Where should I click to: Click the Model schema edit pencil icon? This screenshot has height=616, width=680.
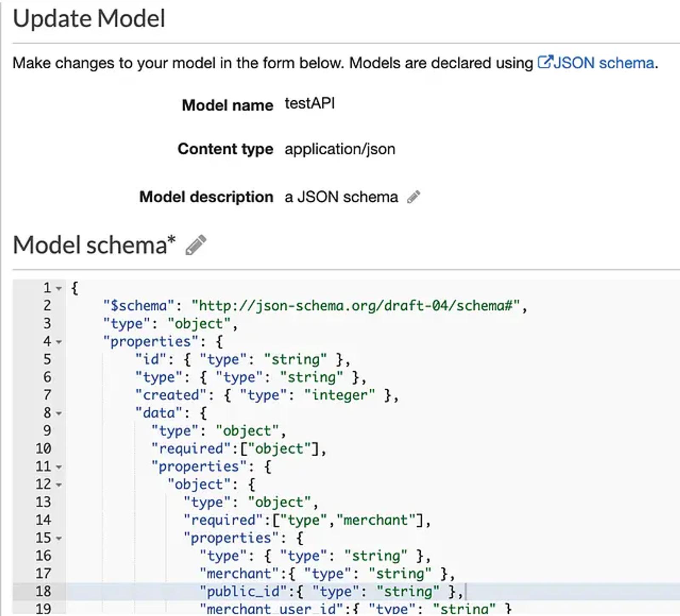tap(196, 245)
